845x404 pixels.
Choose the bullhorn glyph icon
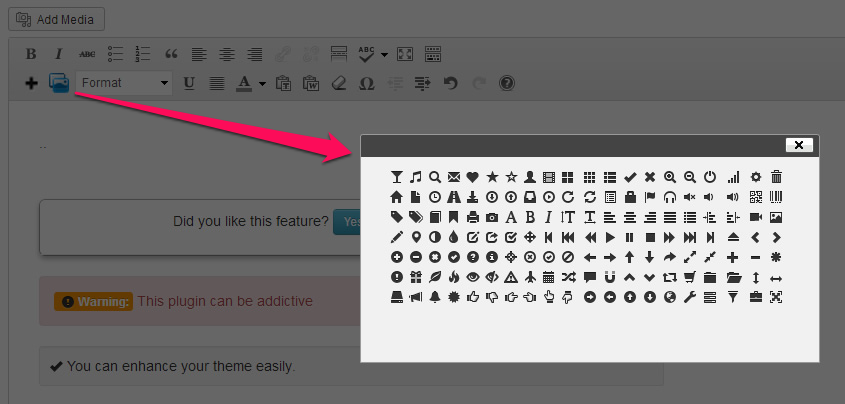pyautogui.click(x=415, y=297)
